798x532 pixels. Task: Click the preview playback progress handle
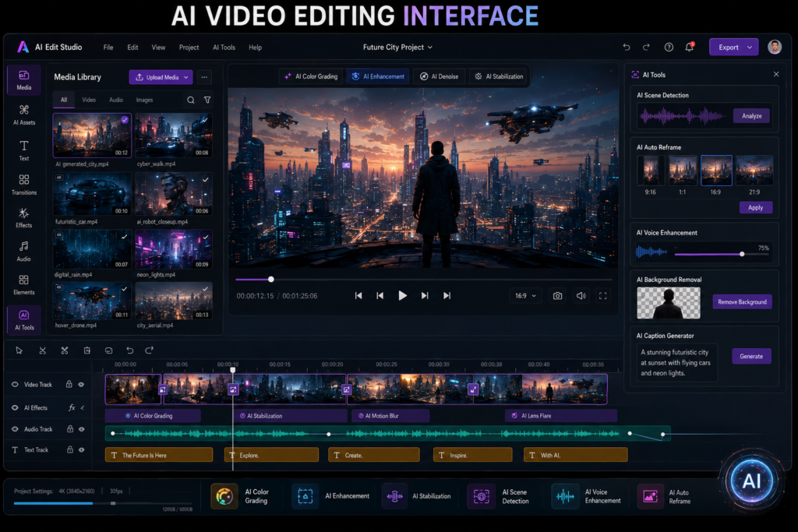coord(271,279)
